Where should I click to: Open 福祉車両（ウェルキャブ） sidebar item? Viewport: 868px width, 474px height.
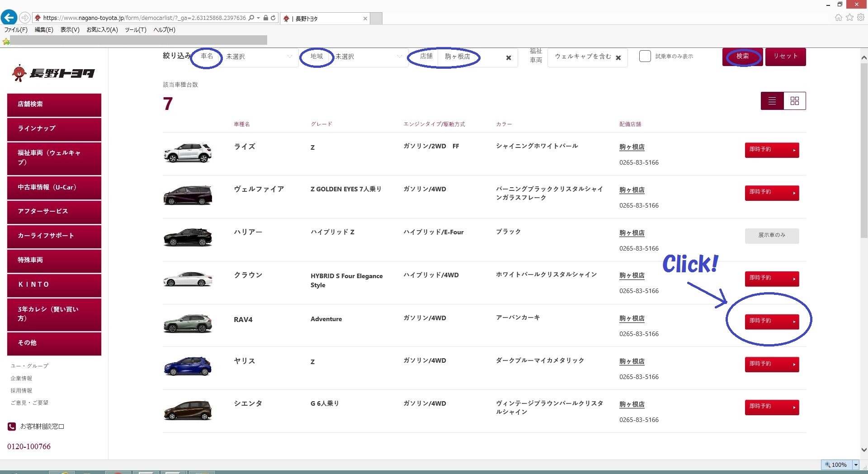pyautogui.click(x=54, y=158)
